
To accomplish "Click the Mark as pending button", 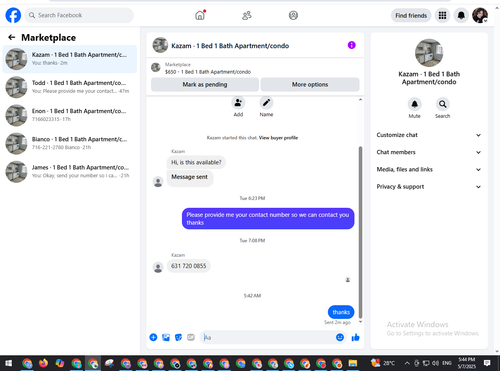I will tap(205, 84).
